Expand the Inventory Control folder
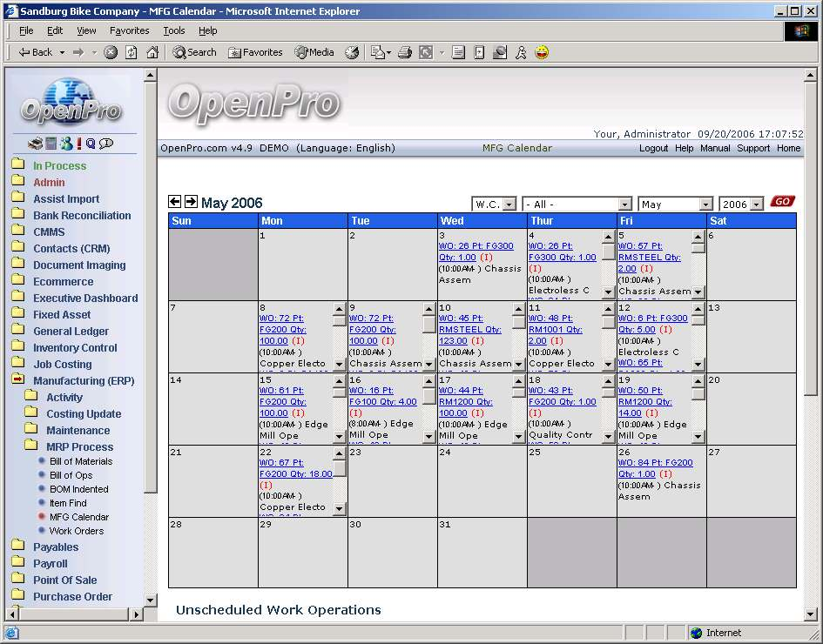Image resolution: width=823 pixels, height=644 pixels. tap(75, 347)
